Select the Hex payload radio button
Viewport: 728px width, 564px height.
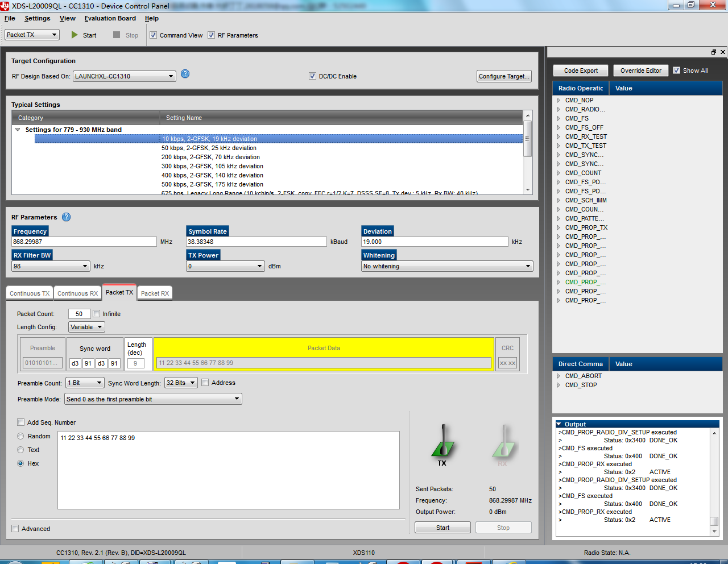point(20,463)
